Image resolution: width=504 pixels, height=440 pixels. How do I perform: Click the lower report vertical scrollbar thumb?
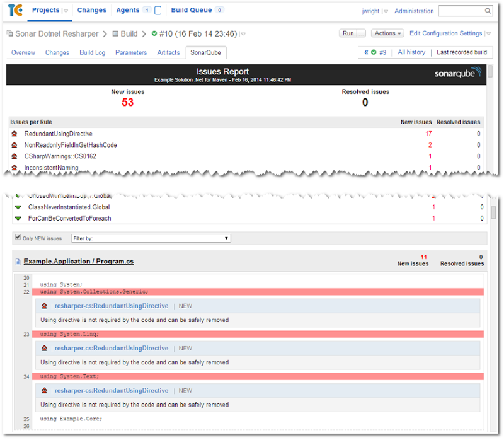pyautogui.click(x=493, y=212)
